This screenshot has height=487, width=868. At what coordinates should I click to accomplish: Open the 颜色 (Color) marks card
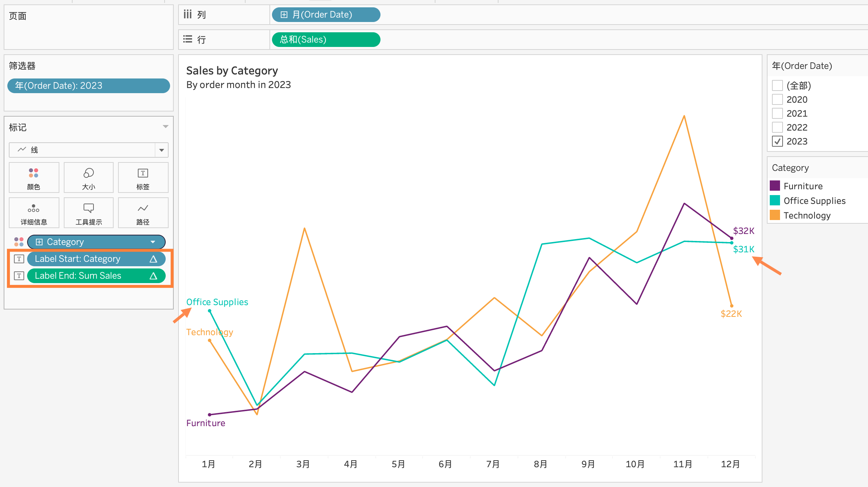coord(34,177)
